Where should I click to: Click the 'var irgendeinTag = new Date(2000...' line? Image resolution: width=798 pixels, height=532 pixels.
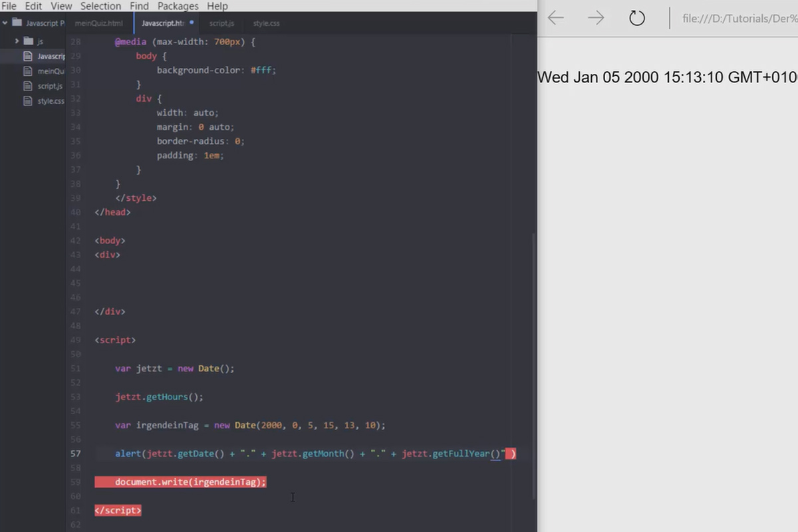click(x=250, y=425)
